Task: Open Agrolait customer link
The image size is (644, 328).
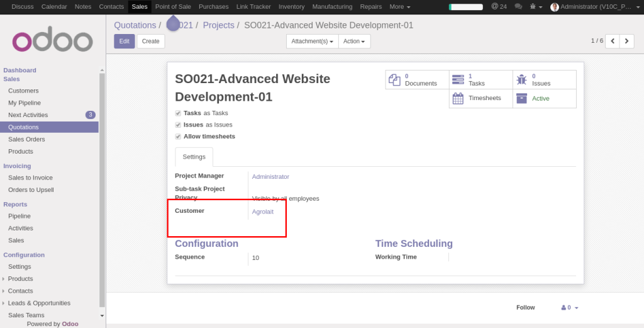Action: (263, 212)
